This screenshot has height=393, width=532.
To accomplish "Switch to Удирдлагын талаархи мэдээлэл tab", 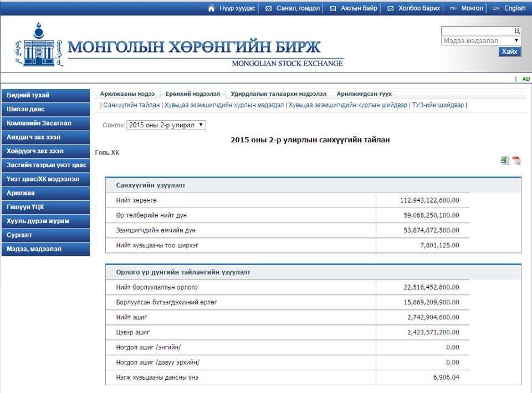I will coord(279,94).
